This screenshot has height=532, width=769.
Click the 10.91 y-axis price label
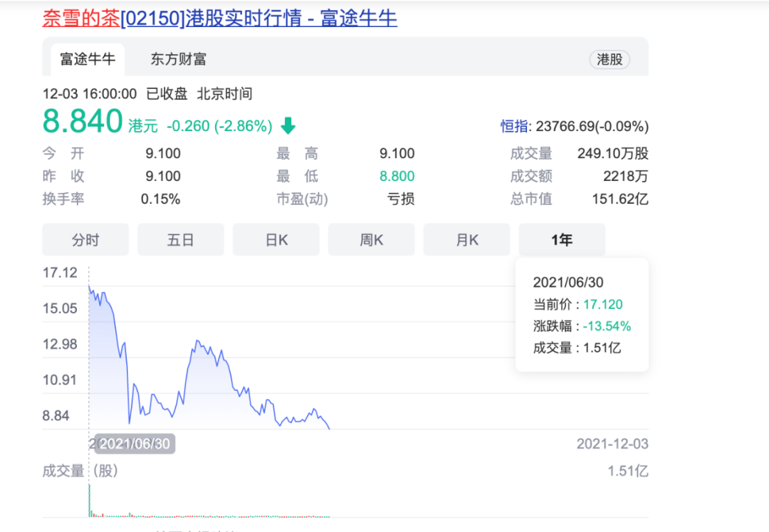[x=60, y=380]
